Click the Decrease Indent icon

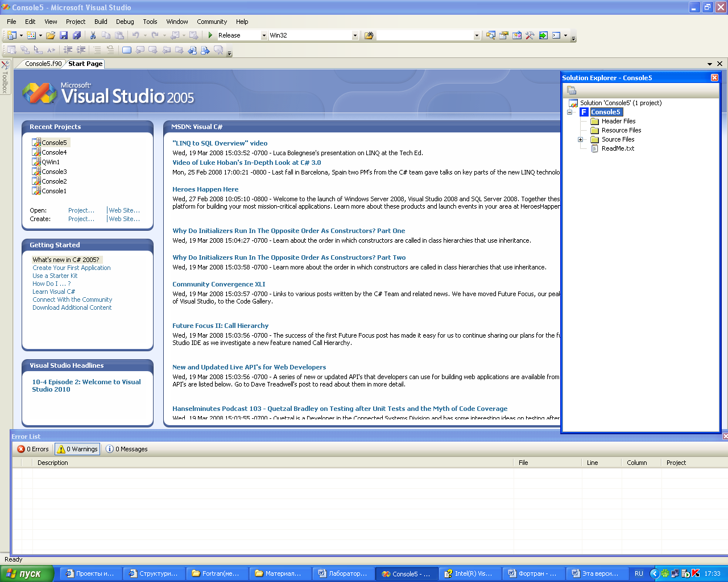coord(68,50)
